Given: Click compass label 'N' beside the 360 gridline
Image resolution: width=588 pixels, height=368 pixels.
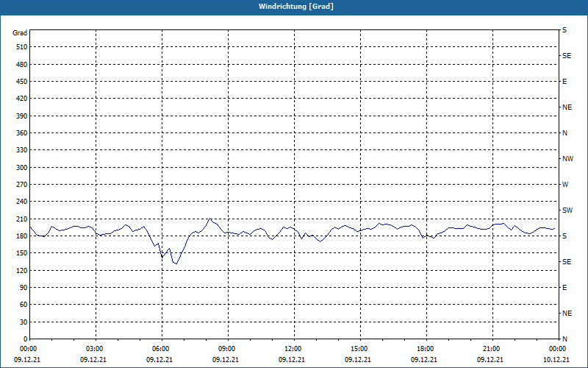Looking at the screenshot, I should [564, 133].
